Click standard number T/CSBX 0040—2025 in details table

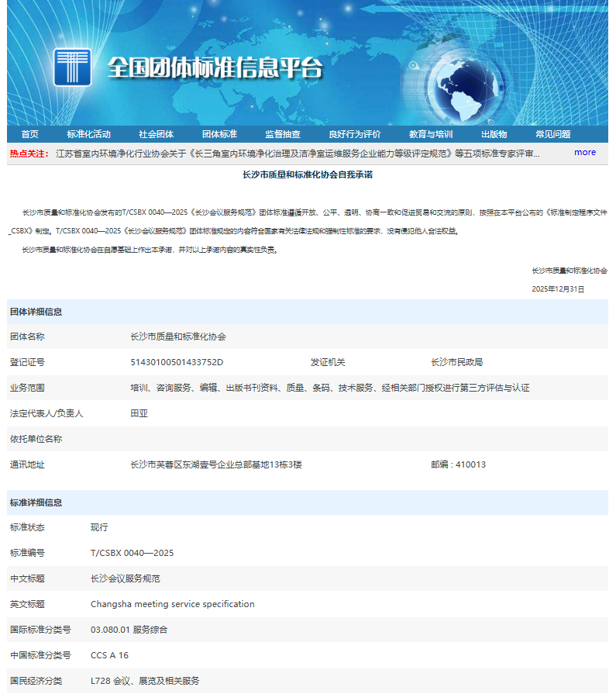tap(132, 553)
